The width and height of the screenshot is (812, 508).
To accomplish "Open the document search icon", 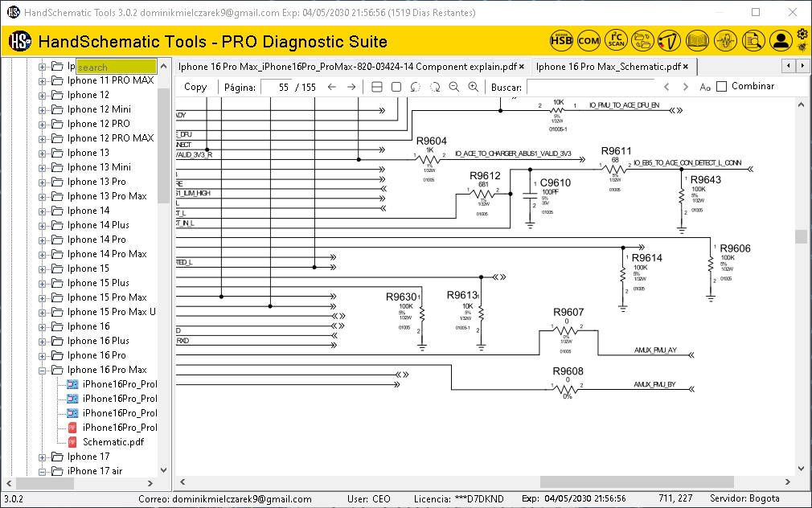I will (x=753, y=40).
